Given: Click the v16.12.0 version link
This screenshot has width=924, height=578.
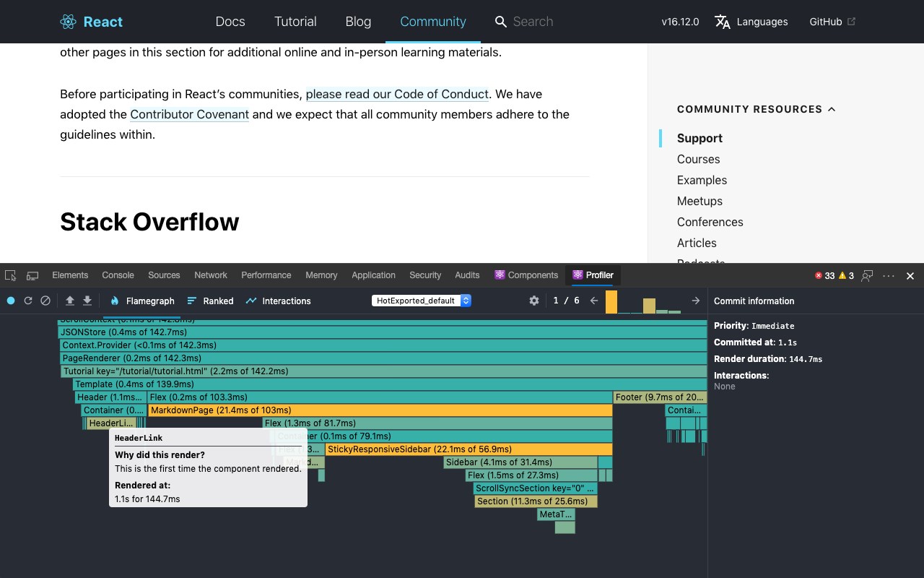Looking at the screenshot, I should [680, 22].
